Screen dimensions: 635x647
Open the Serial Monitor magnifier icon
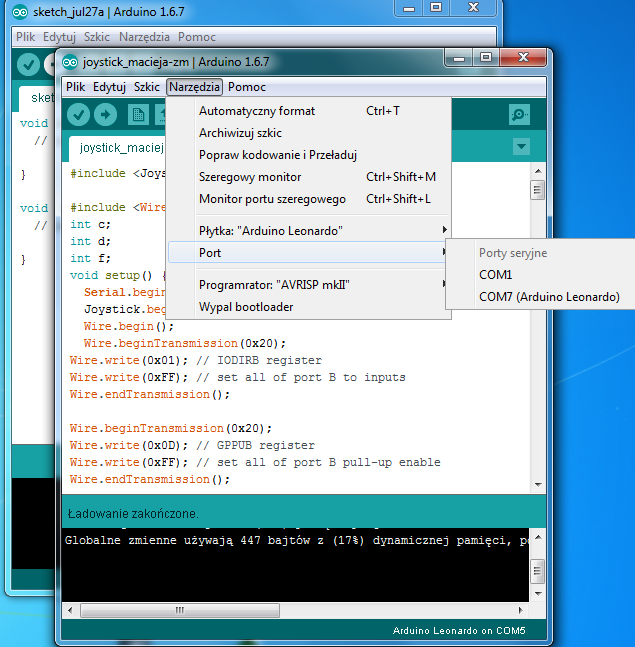pos(519,115)
